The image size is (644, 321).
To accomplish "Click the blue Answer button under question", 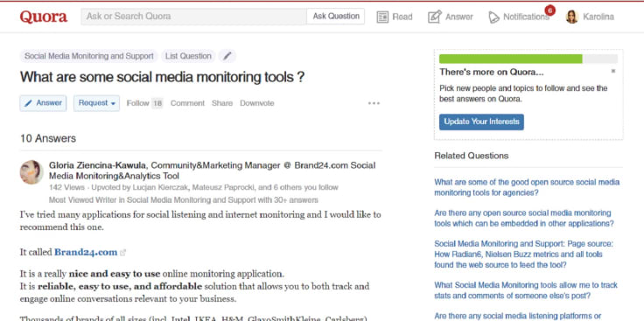I will pos(43,103).
